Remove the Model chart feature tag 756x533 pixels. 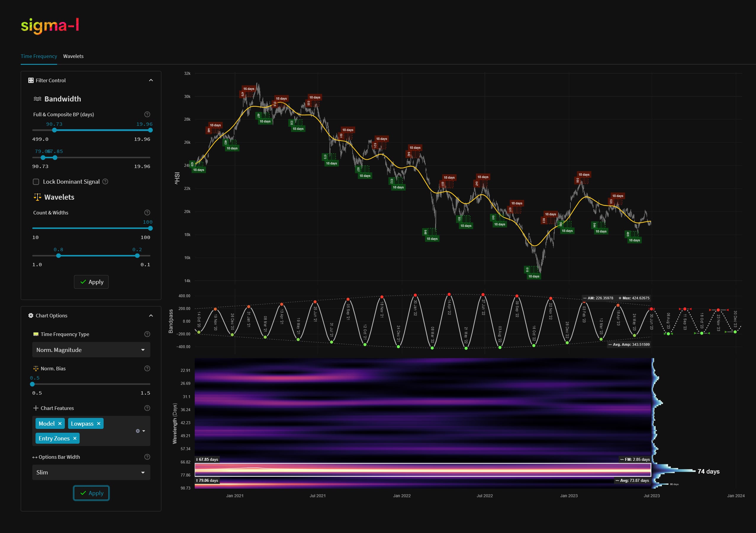tap(60, 424)
